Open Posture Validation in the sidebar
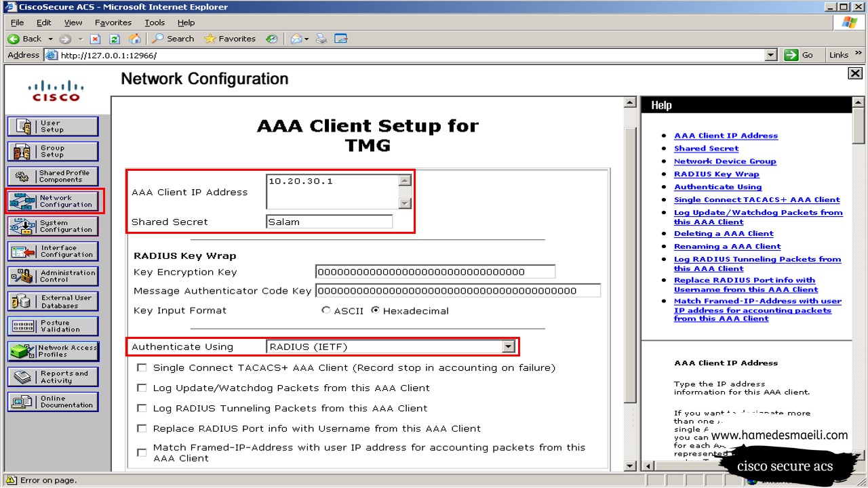The image size is (868, 488). coord(53,327)
